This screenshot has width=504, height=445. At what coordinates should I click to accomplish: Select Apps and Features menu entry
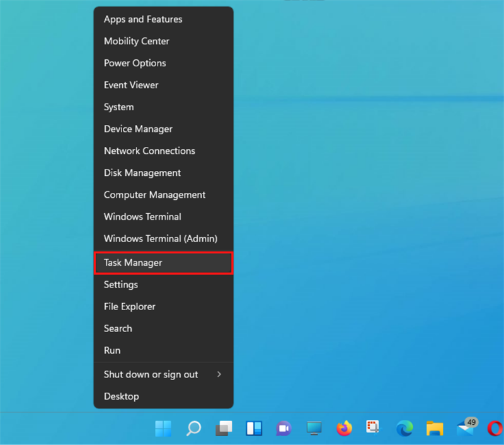pos(163,20)
